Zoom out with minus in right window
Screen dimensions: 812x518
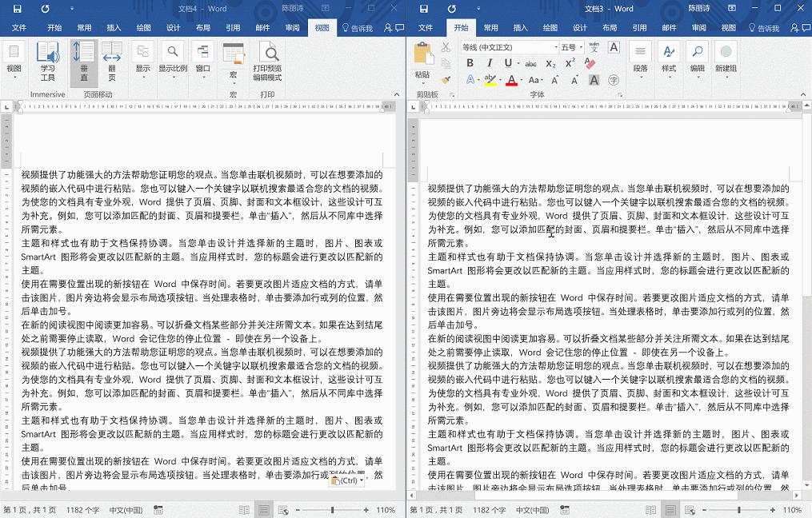coord(705,510)
